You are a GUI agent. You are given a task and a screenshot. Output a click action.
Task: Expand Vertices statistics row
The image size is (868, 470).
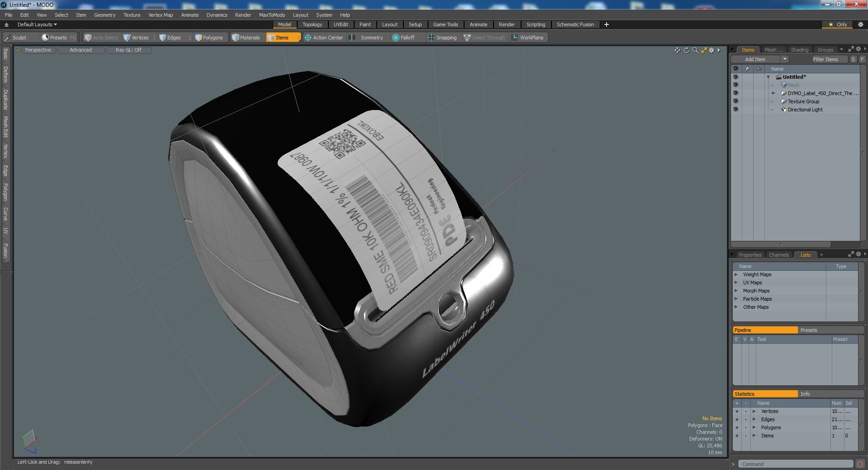pos(754,411)
